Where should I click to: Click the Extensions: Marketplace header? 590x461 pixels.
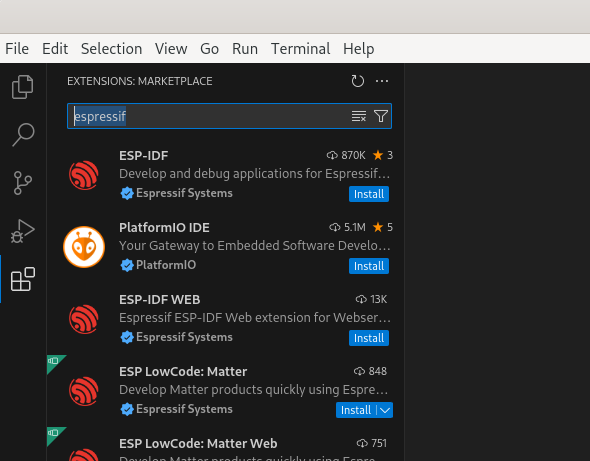tap(140, 81)
